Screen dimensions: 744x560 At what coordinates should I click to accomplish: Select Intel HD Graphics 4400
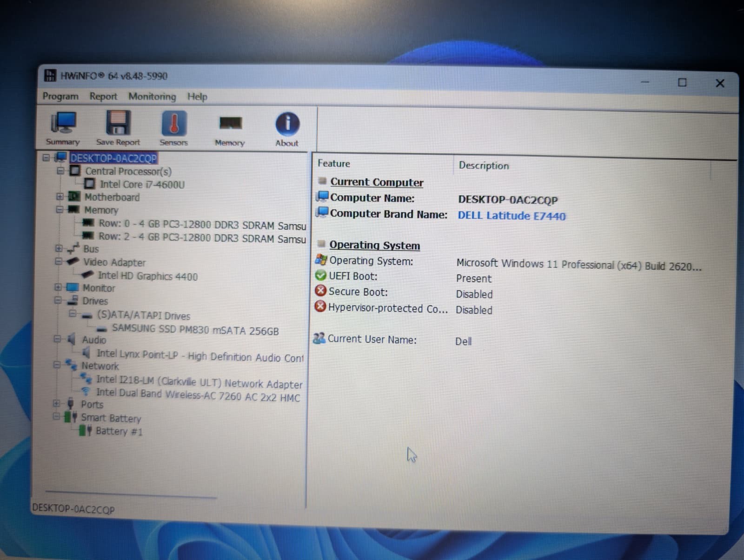coord(148,276)
